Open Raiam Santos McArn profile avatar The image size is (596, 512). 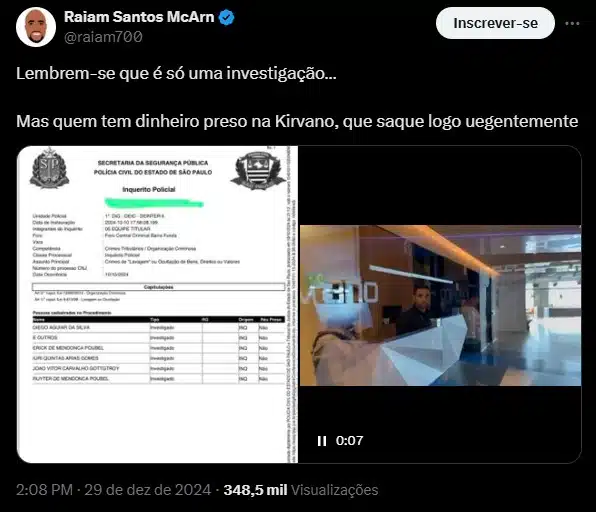[x=36, y=27]
